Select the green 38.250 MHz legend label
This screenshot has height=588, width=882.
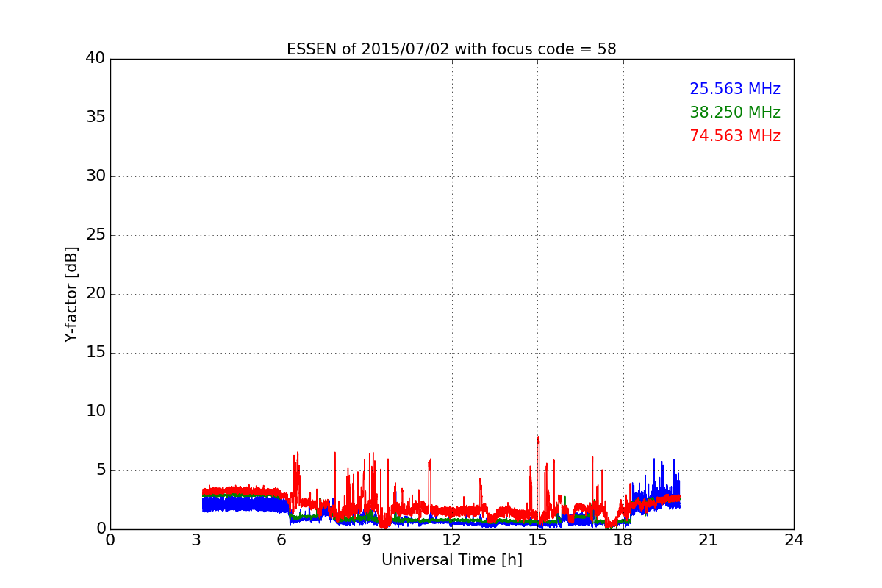coord(735,112)
